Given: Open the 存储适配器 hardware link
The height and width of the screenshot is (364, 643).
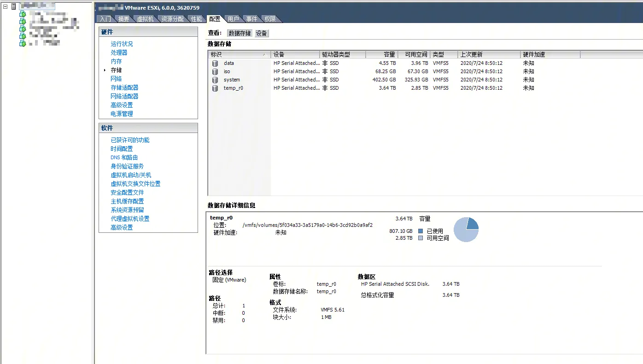Looking at the screenshot, I should (124, 87).
